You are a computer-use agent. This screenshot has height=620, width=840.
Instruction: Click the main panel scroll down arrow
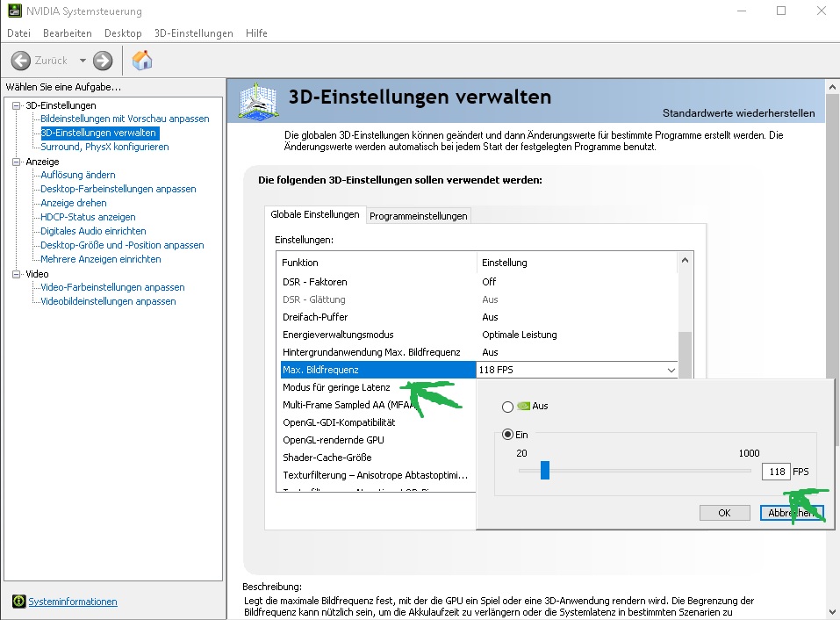(x=832, y=612)
